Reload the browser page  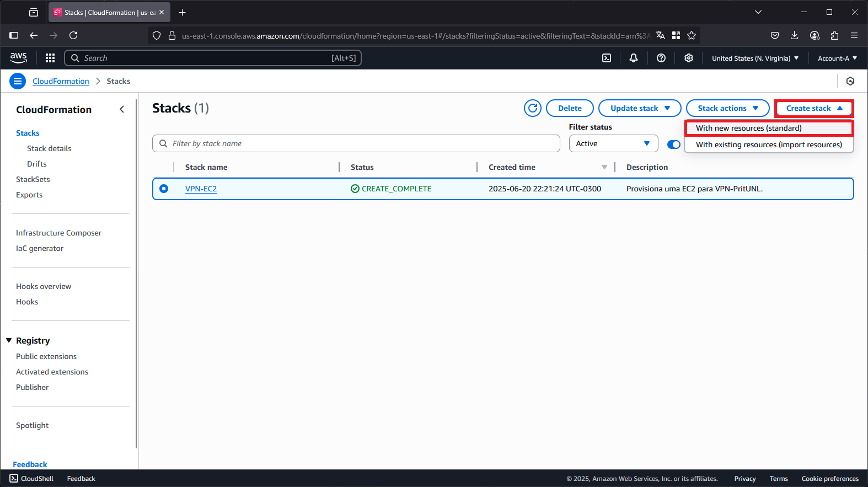pyautogui.click(x=73, y=35)
